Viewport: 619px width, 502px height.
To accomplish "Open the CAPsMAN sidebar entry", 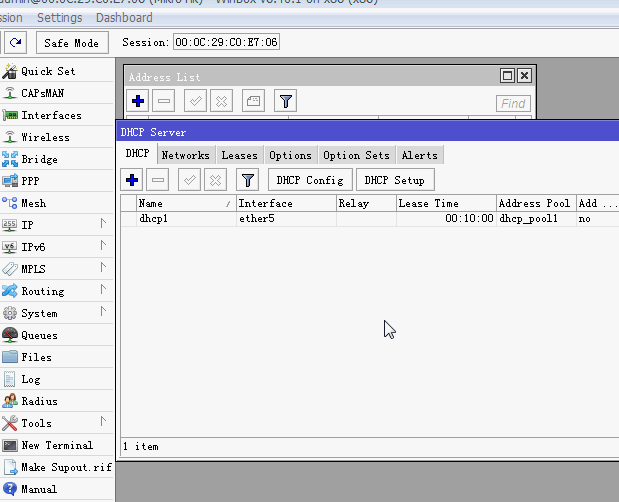I will coord(45,93).
